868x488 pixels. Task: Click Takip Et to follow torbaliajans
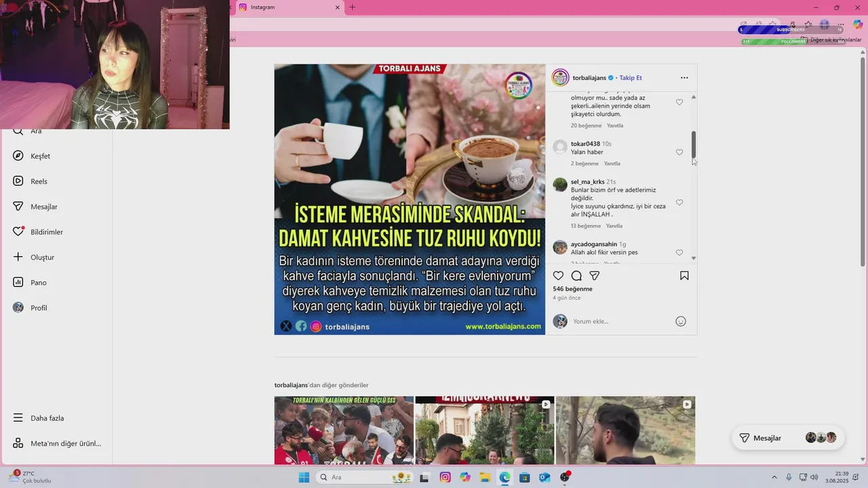click(631, 78)
